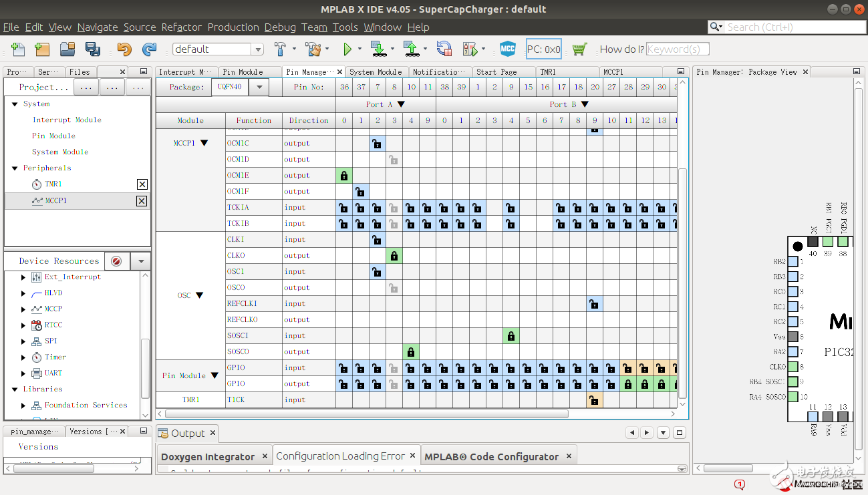Toggle the green lock in OCM1E row
The width and height of the screenshot is (868, 495).
pyautogui.click(x=344, y=176)
